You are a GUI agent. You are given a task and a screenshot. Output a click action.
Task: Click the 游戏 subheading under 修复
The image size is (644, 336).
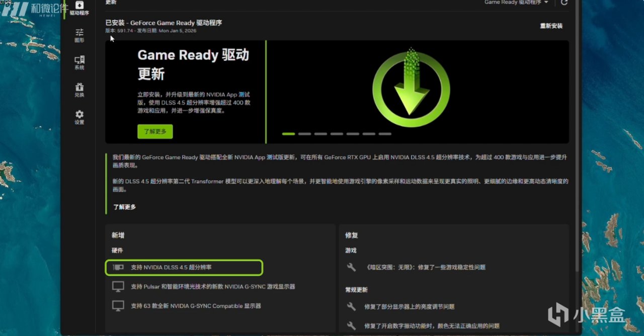[351, 250]
